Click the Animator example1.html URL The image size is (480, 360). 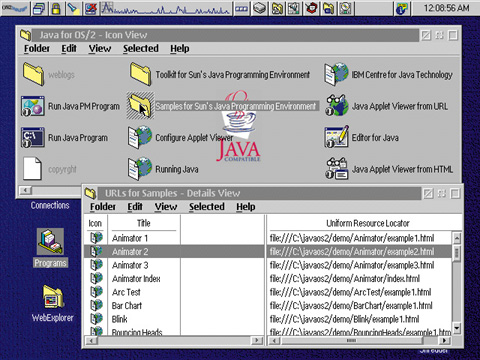tap(352, 238)
